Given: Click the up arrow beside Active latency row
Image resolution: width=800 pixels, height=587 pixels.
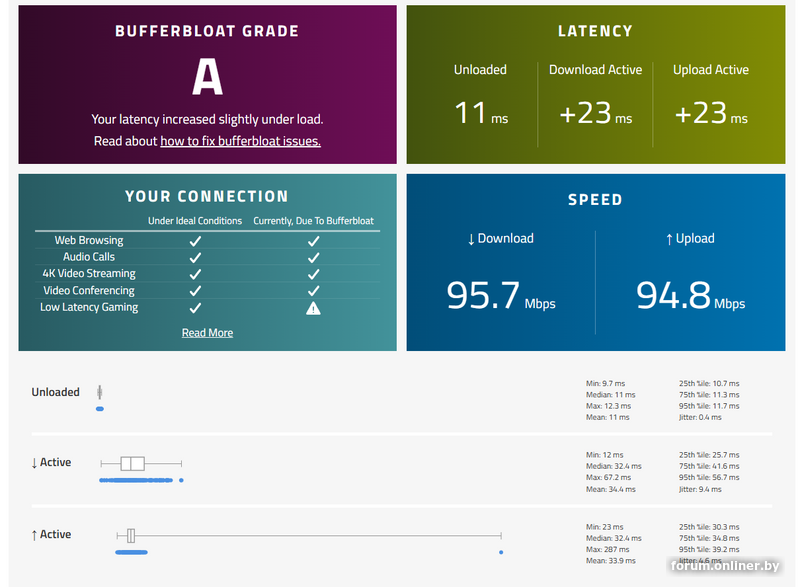Looking at the screenshot, I should coord(34,535).
